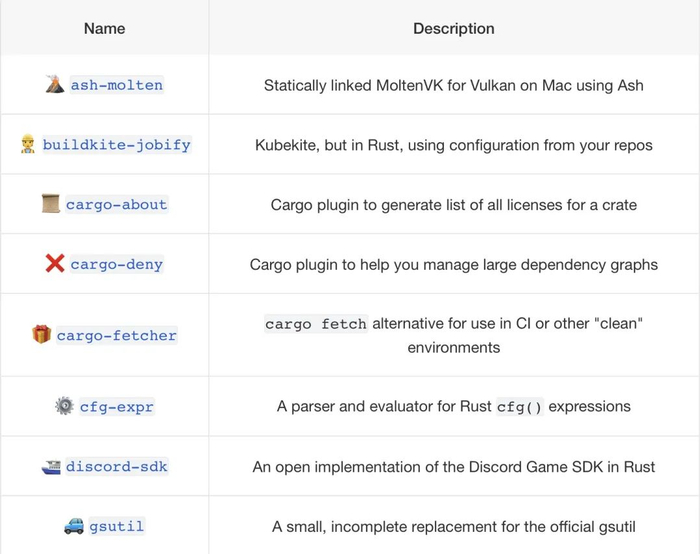
Task: Open the ash-molten repository link
Action: coord(117,85)
